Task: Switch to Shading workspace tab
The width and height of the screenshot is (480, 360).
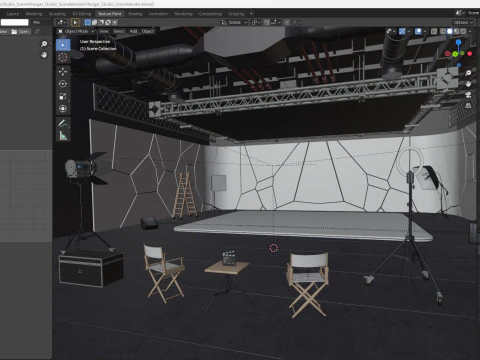Action: pos(135,14)
